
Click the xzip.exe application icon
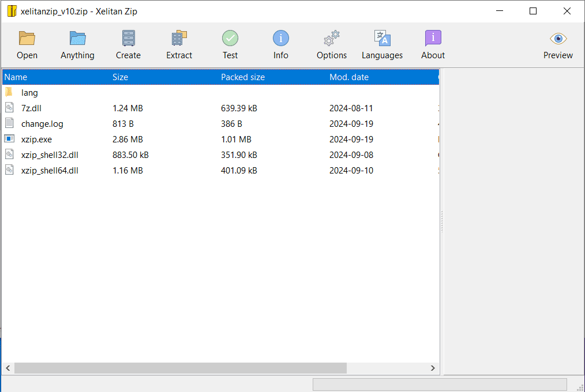[9, 139]
